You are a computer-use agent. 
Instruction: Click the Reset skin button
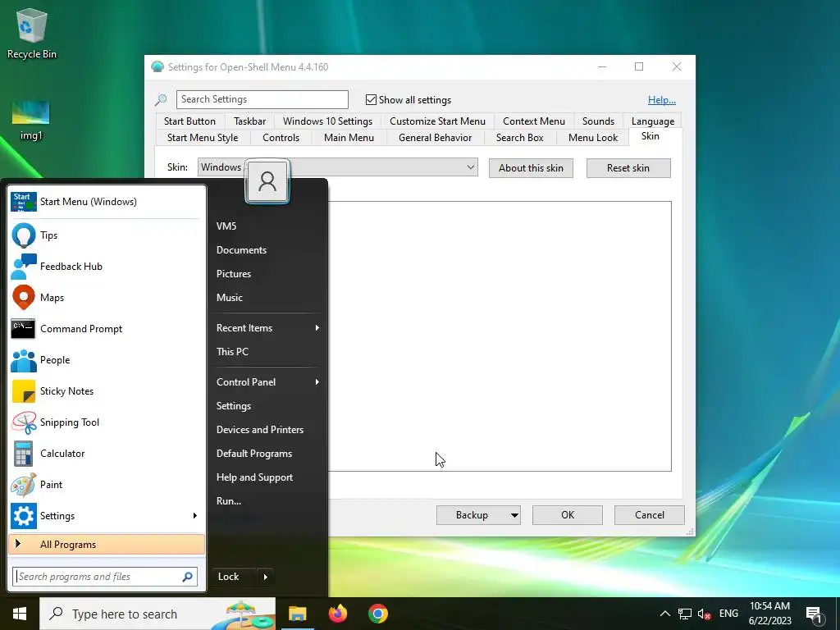pyautogui.click(x=628, y=168)
